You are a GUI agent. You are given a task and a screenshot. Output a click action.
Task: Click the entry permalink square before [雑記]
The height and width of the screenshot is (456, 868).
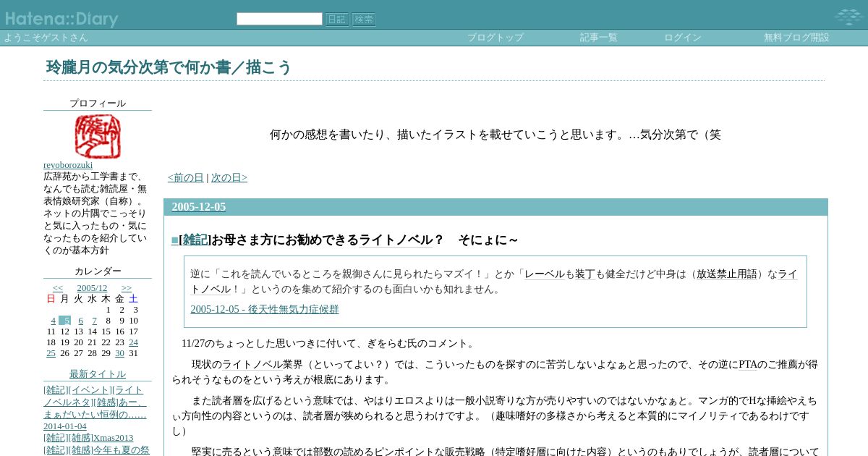[174, 240]
